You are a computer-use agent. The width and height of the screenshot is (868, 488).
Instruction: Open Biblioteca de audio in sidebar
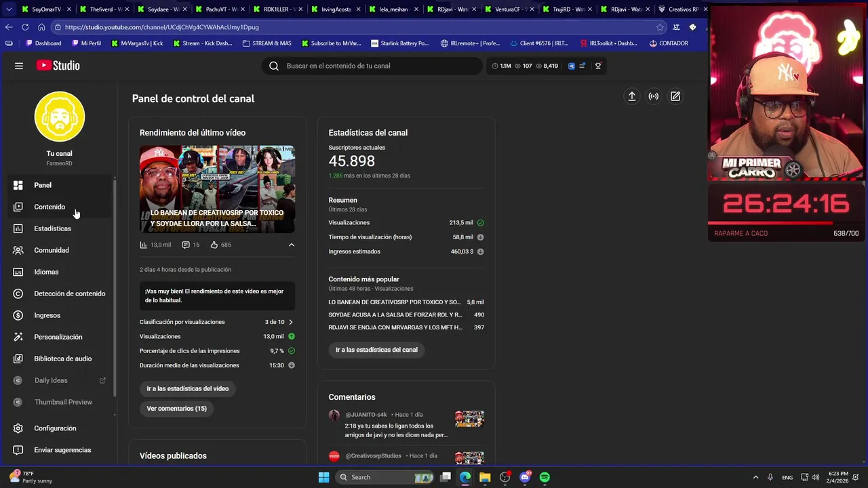(60, 359)
